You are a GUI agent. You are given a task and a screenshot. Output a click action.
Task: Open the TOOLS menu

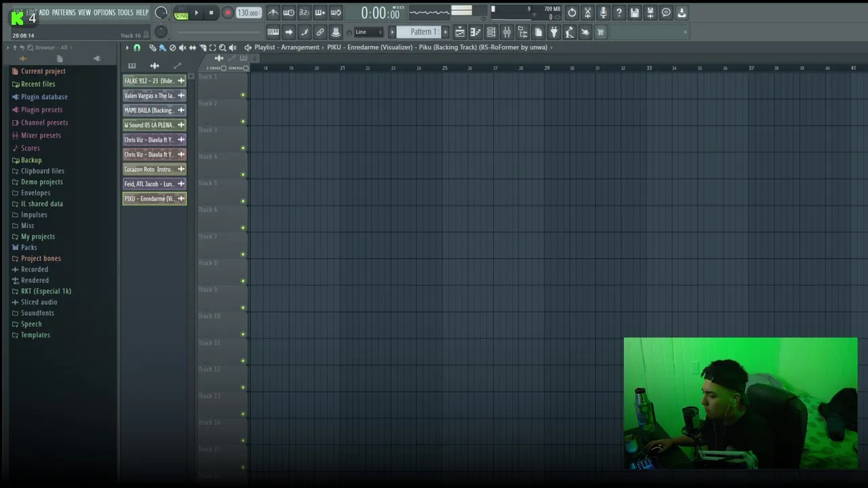(x=125, y=13)
